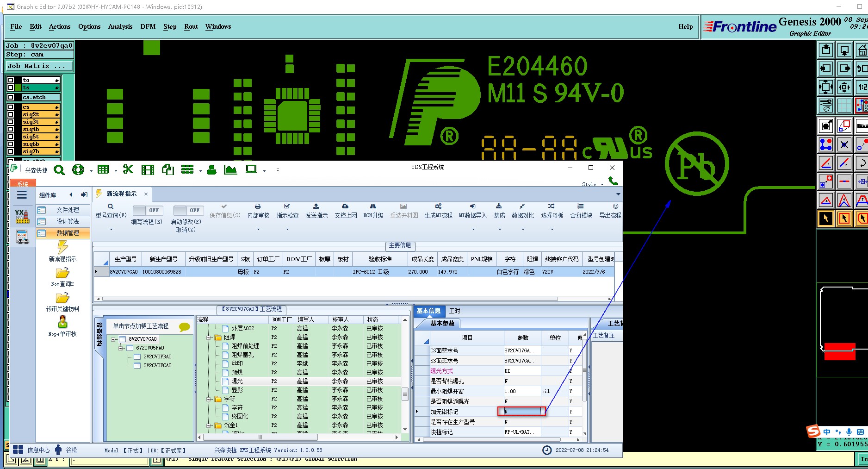Toggle the checkbox beside layer sig2t
This screenshot has width=868, height=469.
click(x=11, y=114)
